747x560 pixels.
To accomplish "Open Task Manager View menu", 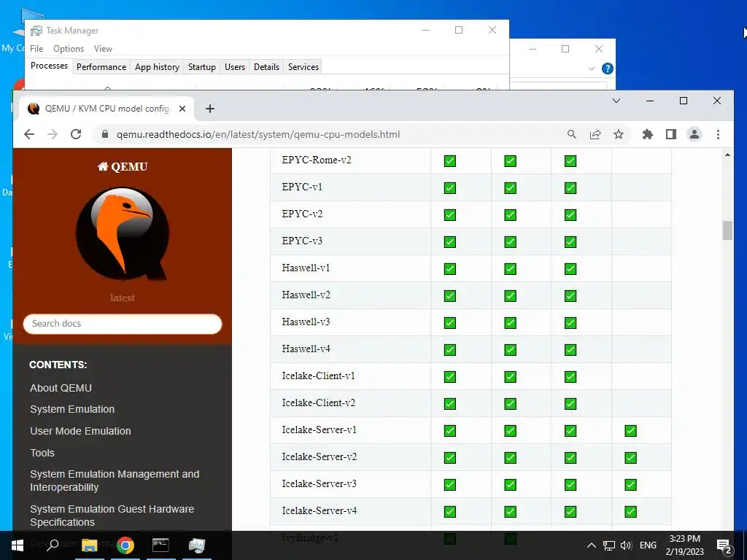I will click(103, 49).
